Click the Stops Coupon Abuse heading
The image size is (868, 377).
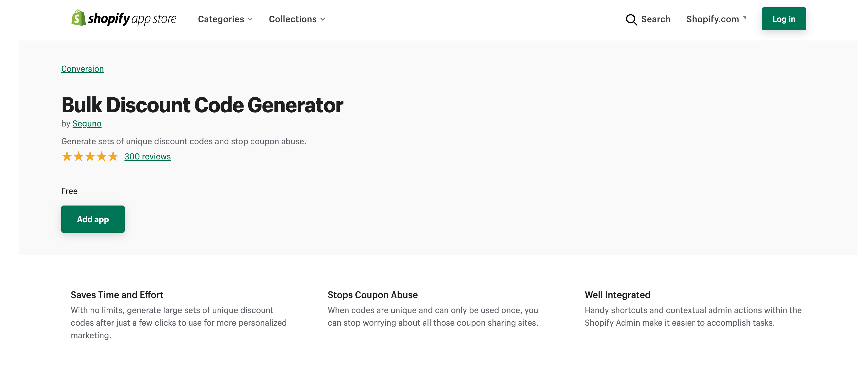372,295
